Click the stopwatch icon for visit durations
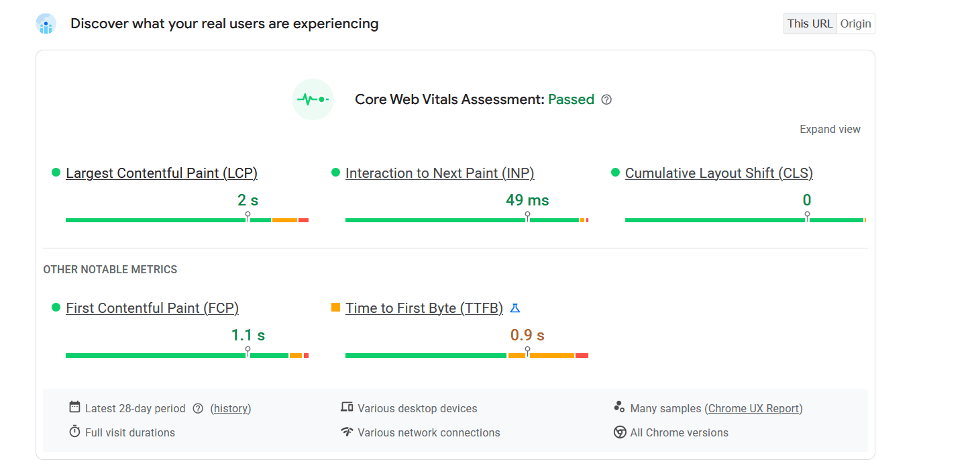The width and height of the screenshot is (980, 470). pyautogui.click(x=74, y=432)
